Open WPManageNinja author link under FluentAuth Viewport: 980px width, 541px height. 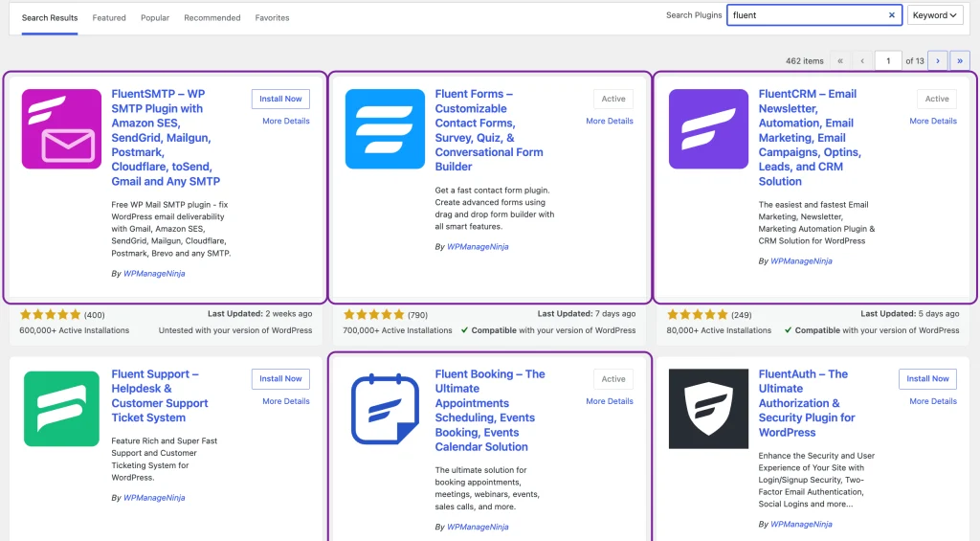801,524
